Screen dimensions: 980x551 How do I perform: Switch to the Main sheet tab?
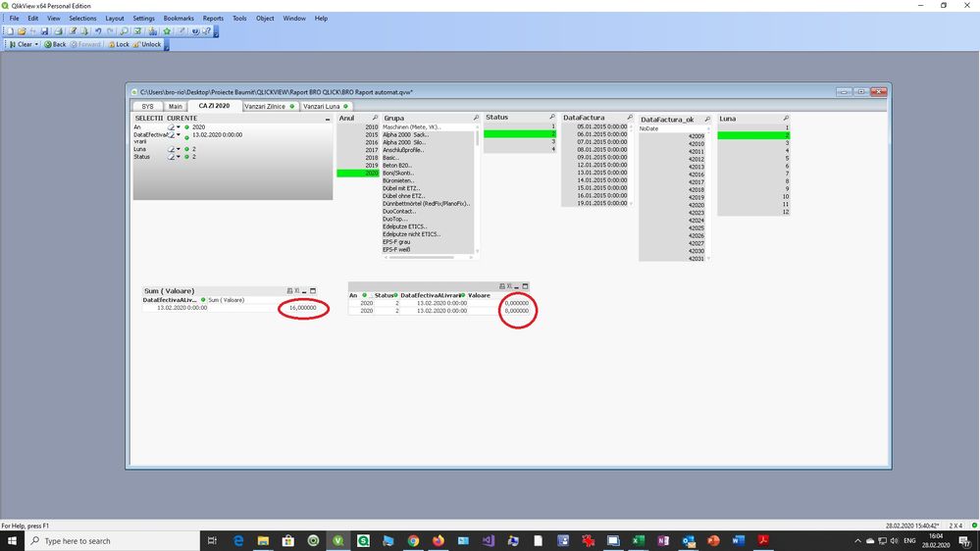(x=175, y=106)
